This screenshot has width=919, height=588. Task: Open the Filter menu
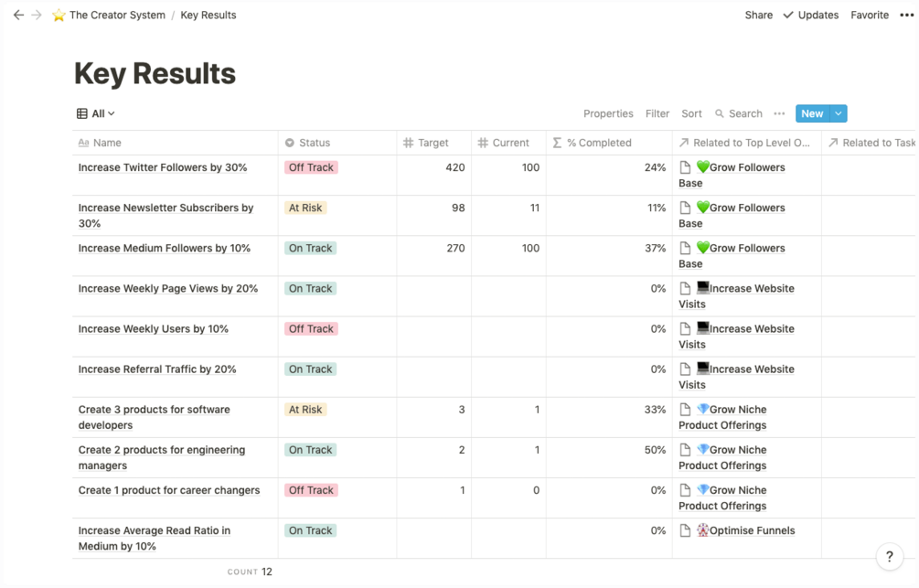click(657, 114)
